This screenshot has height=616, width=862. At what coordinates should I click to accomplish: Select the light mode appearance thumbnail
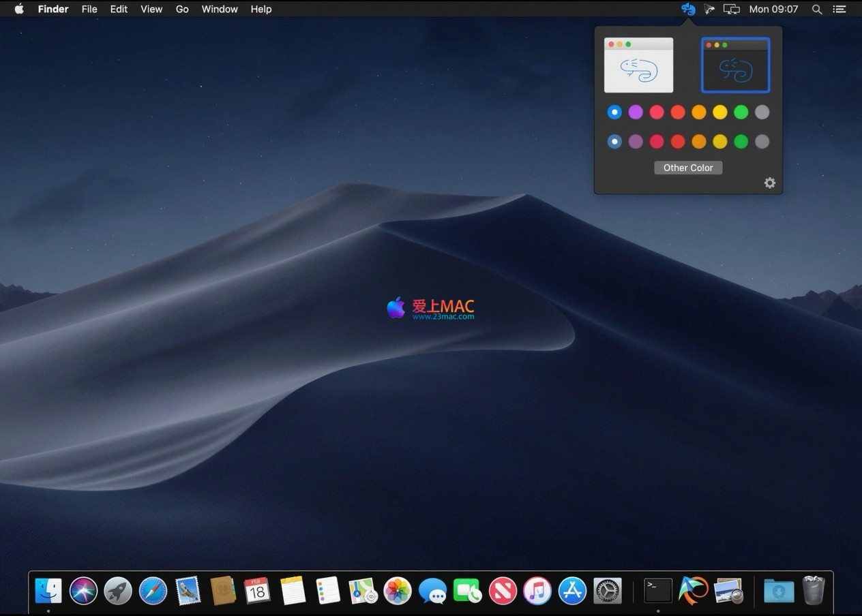tap(638, 65)
